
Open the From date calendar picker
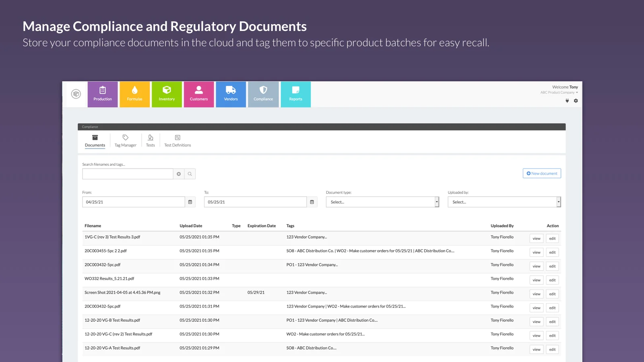(x=190, y=202)
